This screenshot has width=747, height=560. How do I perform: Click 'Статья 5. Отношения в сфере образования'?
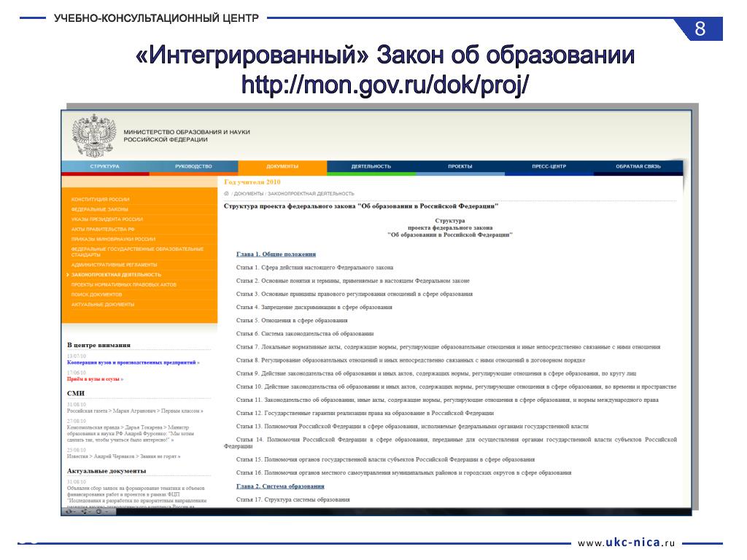292,321
